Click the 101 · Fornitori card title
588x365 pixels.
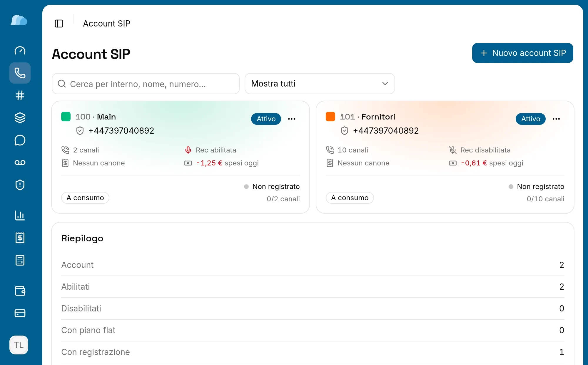[367, 117]
